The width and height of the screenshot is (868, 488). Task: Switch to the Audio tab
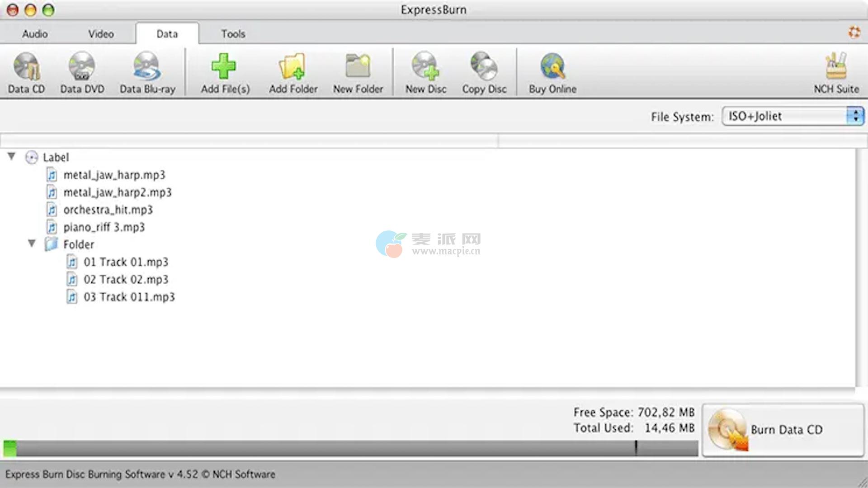coord(35,34)
